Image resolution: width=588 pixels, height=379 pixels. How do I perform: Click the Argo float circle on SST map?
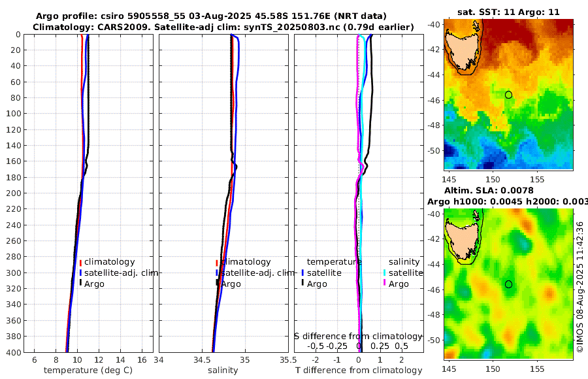508,95
